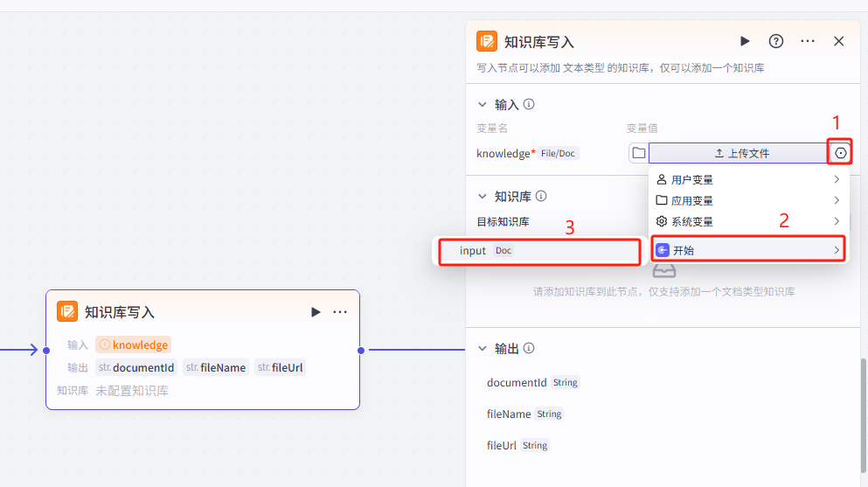Click the info icon next to 输入
This screenshot has width=868, height=487.
coord(529,104)
